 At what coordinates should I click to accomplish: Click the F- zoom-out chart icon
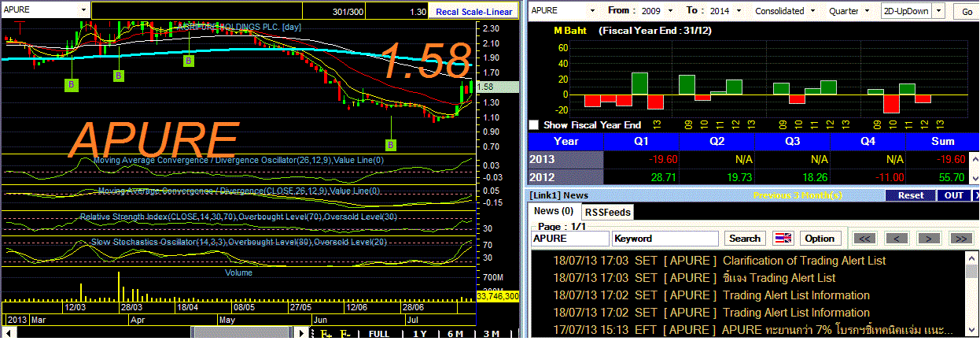346,334
